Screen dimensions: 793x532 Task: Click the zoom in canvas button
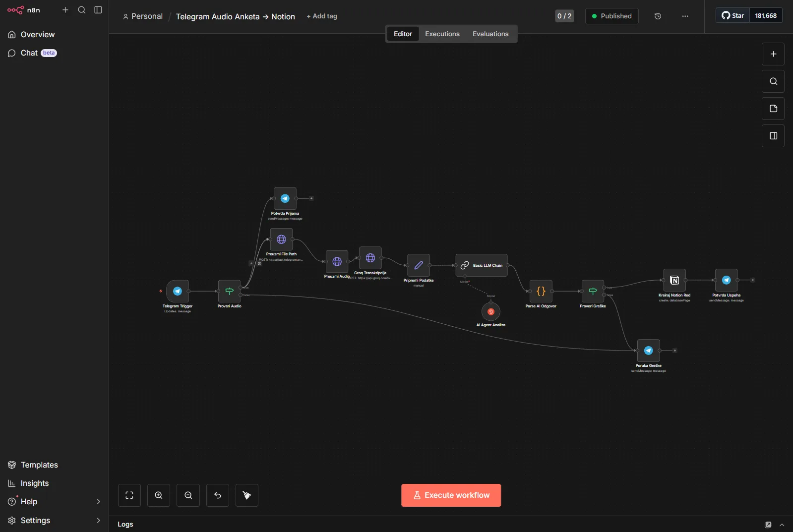tap(159, 495)
